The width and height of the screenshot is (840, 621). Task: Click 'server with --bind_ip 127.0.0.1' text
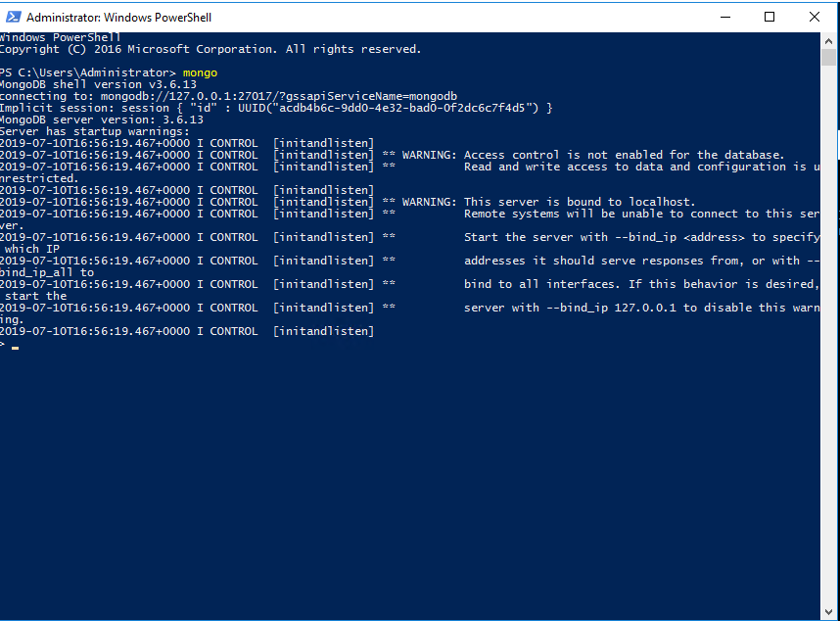coord(642,309)
